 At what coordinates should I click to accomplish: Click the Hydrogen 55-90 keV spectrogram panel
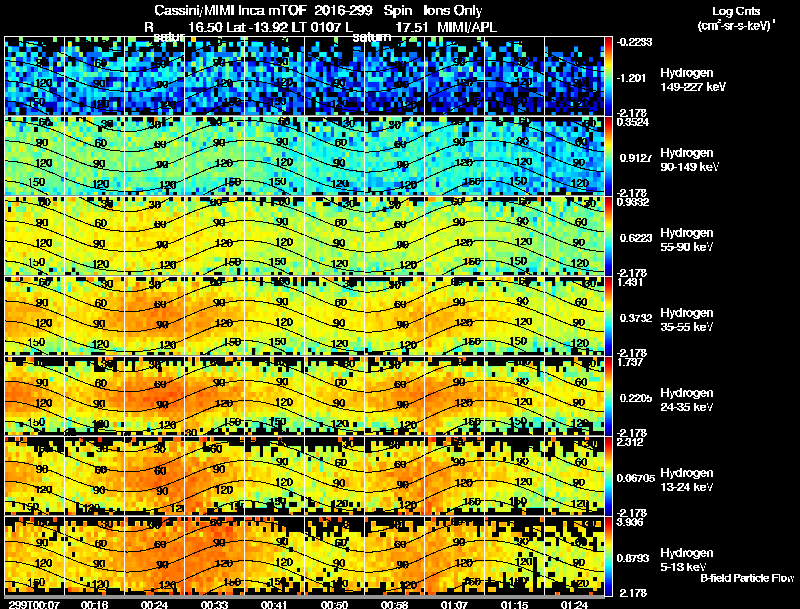click(304, 236)
